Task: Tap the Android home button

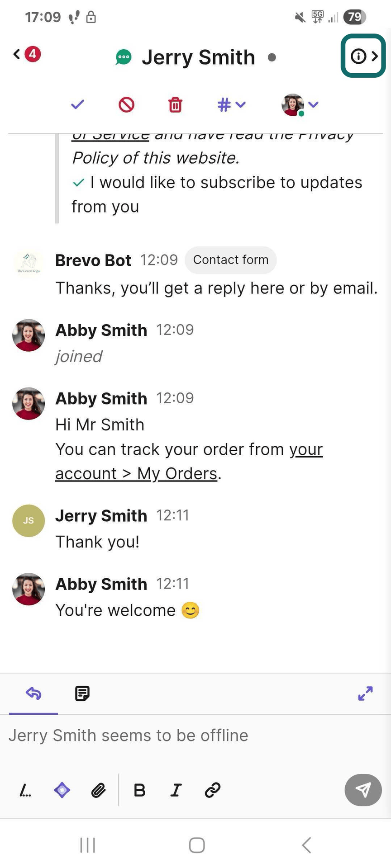Action: click(x=196, y=844)
